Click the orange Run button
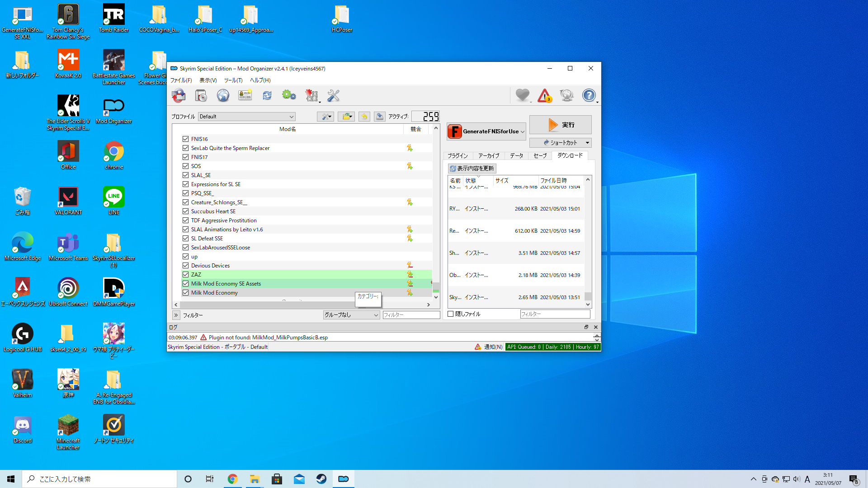868x488 pixels. coord(560,125)
